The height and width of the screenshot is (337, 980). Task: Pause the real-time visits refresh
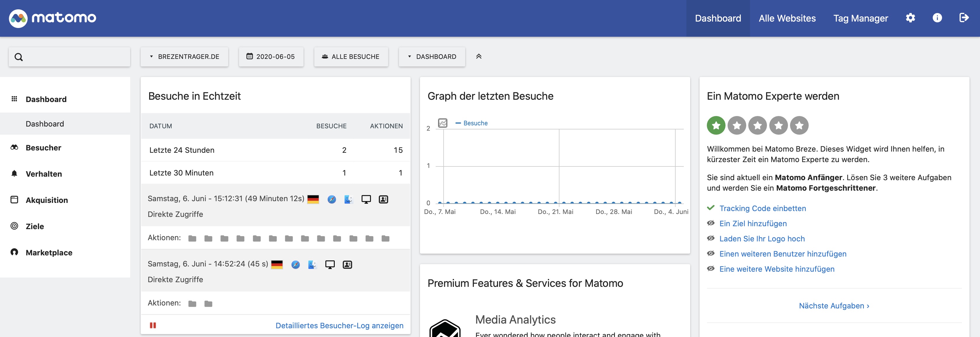[x=153, y=325]
